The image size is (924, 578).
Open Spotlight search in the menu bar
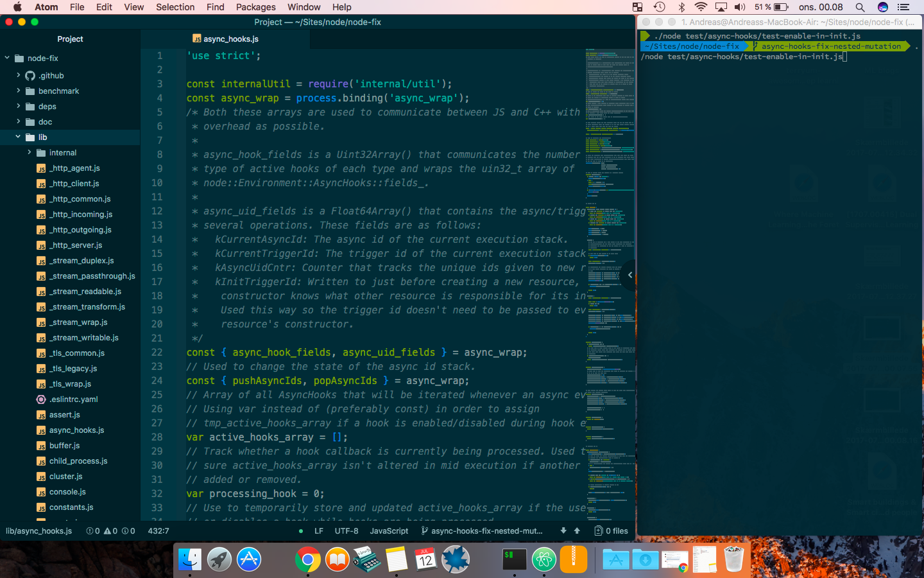pos(860,7)
